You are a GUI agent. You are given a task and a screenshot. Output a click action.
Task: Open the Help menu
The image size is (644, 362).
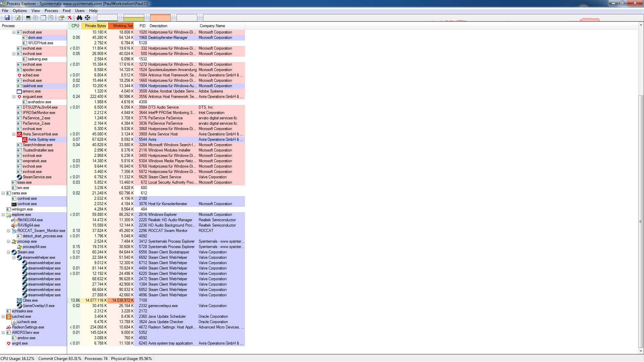[93, 11]
